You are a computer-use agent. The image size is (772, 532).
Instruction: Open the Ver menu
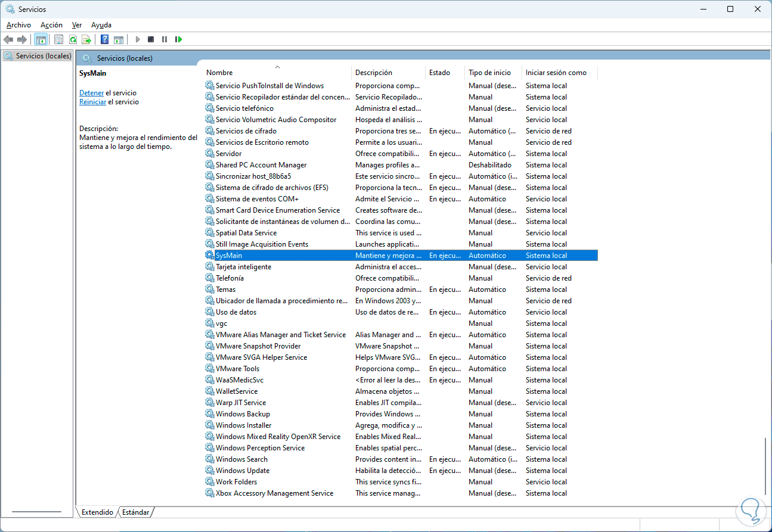click(77, 25)
